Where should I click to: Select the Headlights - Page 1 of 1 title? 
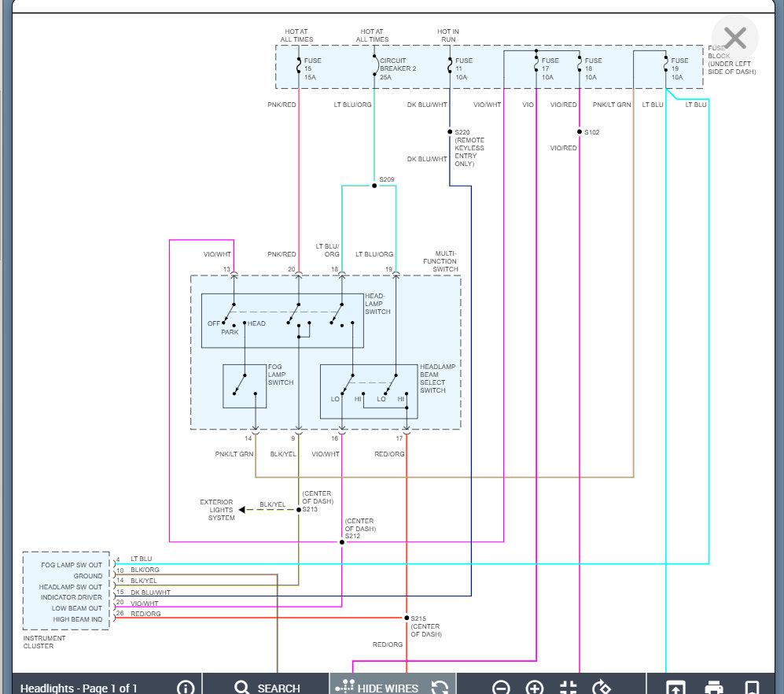[79, 688]
